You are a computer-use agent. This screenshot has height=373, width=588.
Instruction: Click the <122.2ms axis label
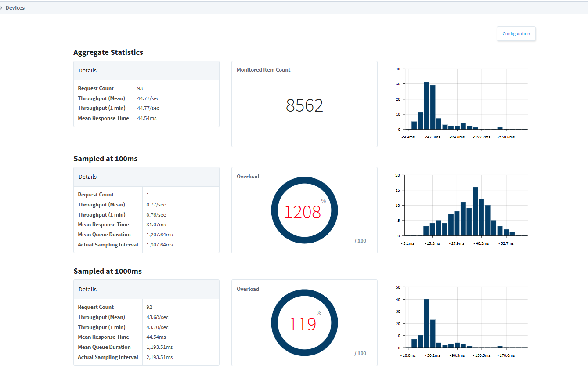(x=481, y=137)
